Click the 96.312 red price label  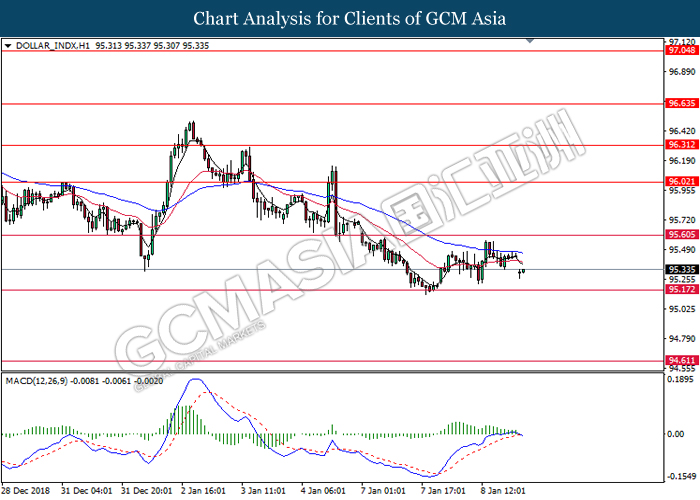point(681,145)
